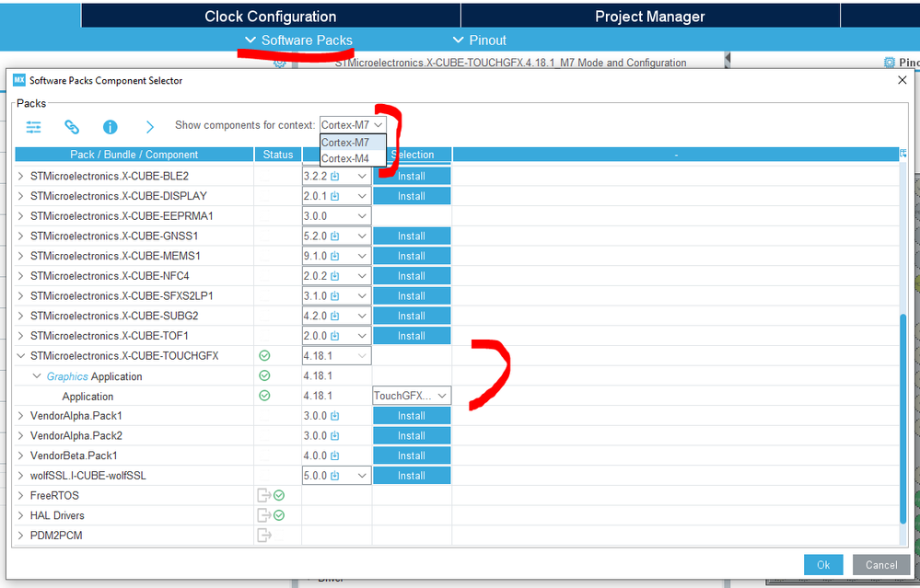The width and height of the screenshot is (920, 588).
Task: Click the download icon next to X-CUBE-MEMS1 version 9.1.0
Action: click(335, 256)
